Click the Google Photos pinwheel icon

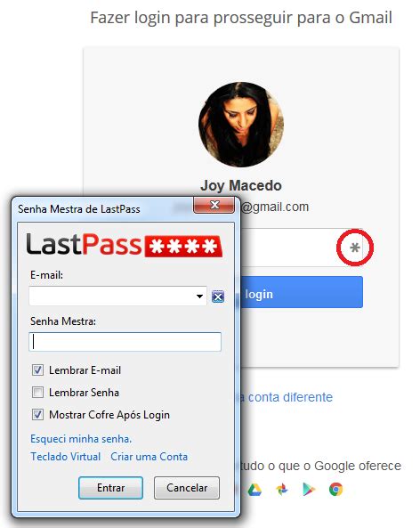click(282, 490)
